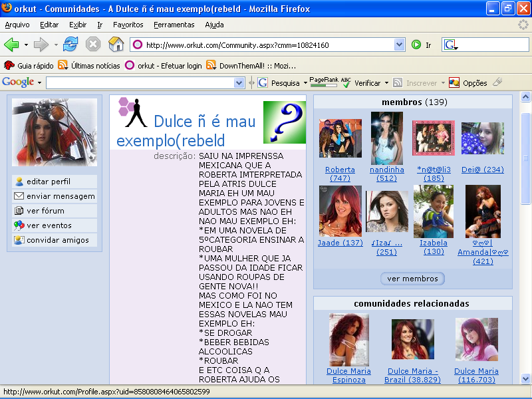
Task: Click the grey Forward arrow button
Action: point(41,45)
